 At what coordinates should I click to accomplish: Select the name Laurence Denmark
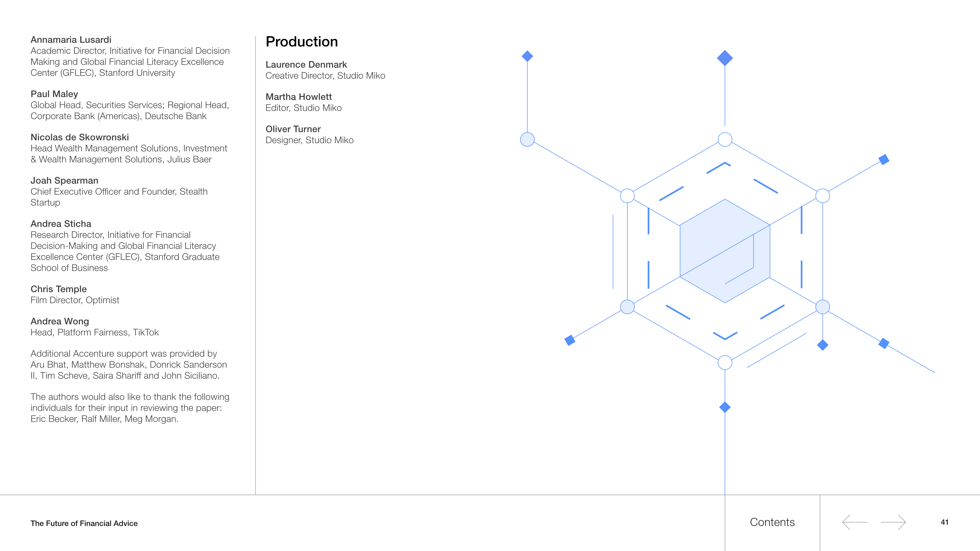(306, 65)
